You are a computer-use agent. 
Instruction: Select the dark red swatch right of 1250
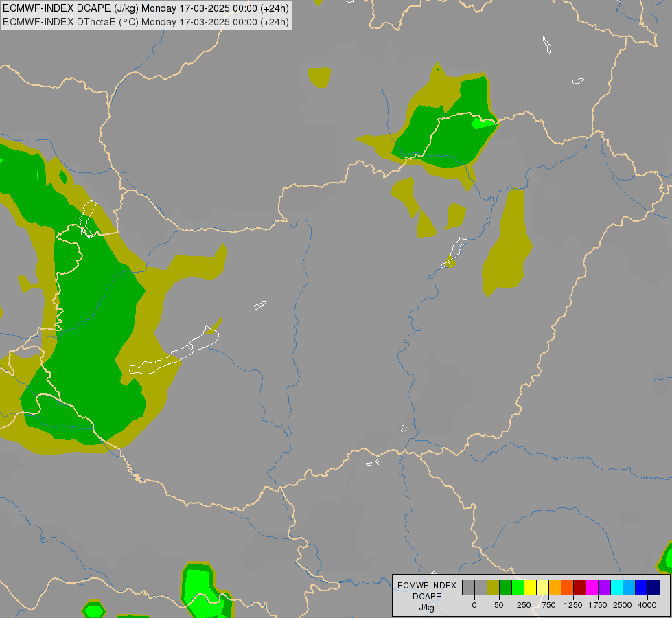click(x=580, y=588)
